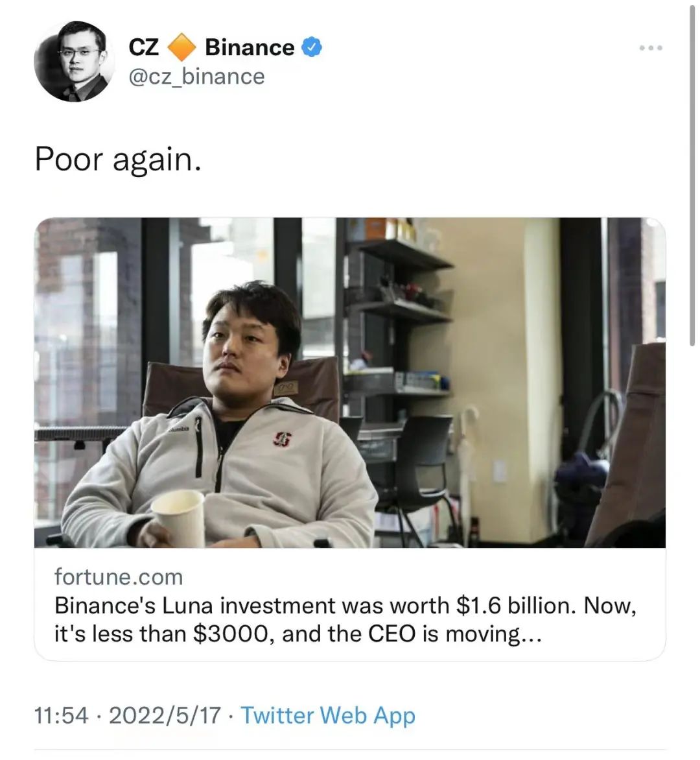
Task: Click the 2022/5/17 date
Action: [x=165, y=715]
